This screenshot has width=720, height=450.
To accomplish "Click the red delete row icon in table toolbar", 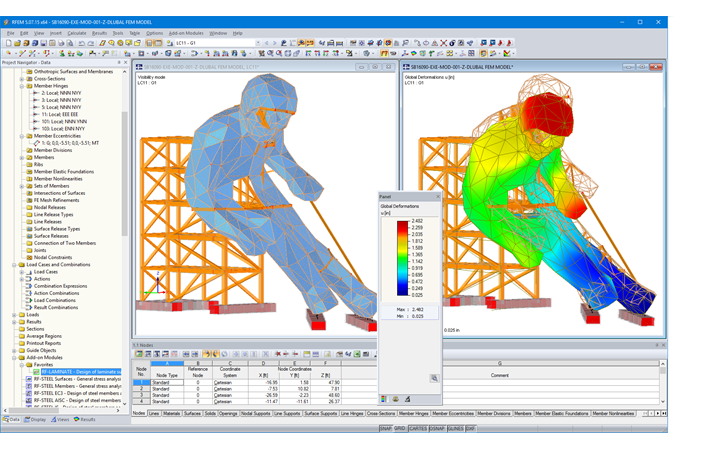I will 278,354.
